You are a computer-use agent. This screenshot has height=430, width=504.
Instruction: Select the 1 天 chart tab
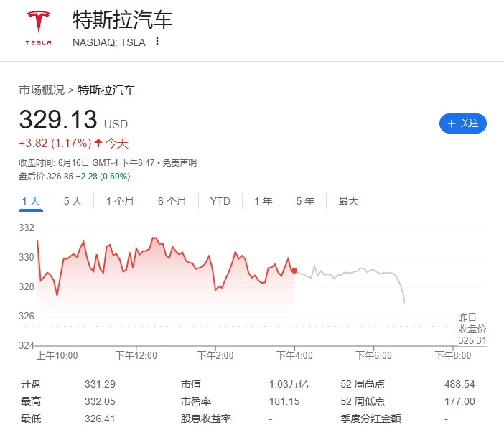(x=31, y=201)
